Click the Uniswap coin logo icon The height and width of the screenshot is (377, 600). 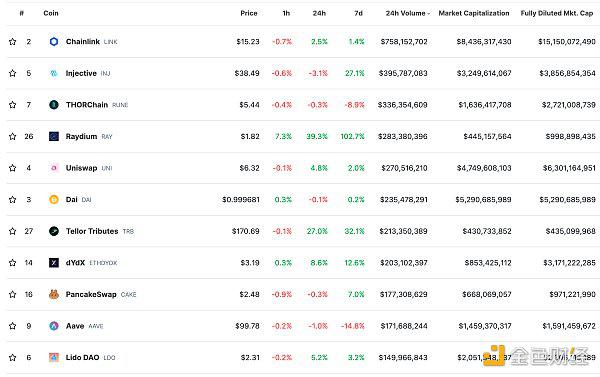point(54,168)
